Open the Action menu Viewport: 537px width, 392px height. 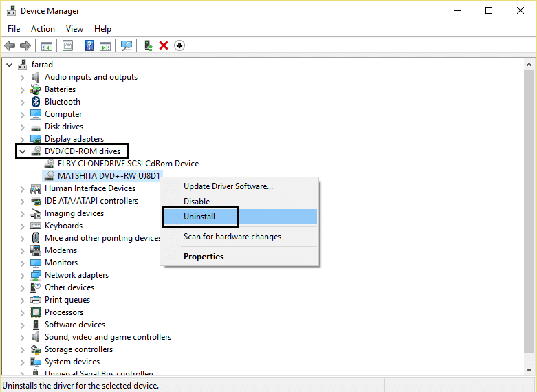click(43, 29)
